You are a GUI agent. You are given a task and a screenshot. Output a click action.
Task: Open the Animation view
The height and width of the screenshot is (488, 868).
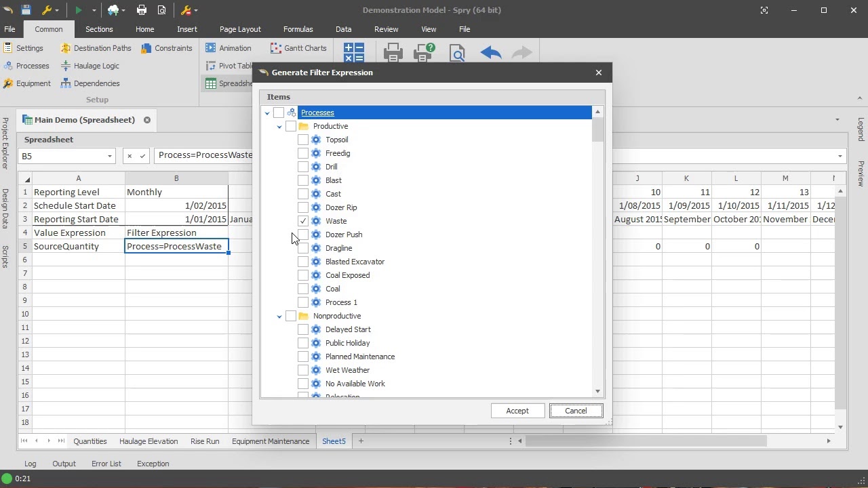(x=229, y=48)
